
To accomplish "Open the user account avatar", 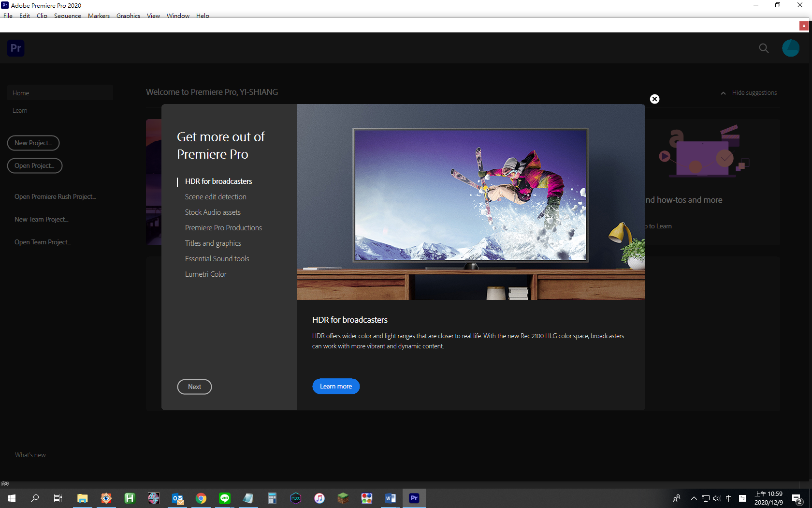I will click(790, 48).
